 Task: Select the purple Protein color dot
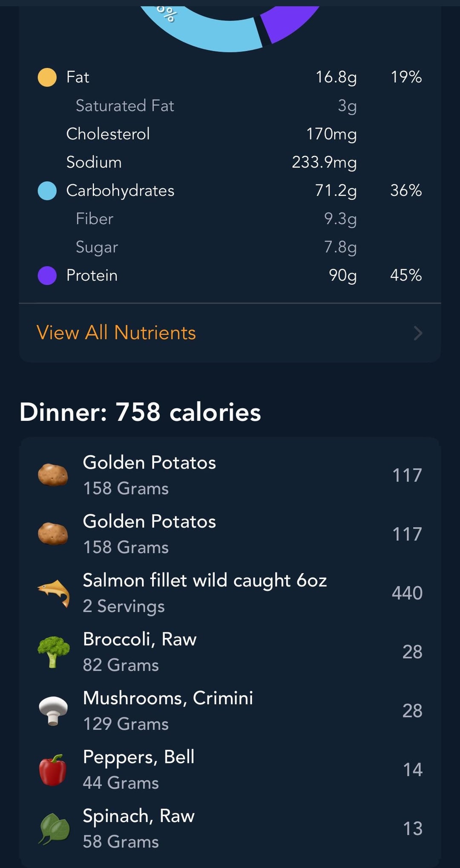tap(47, 275)
